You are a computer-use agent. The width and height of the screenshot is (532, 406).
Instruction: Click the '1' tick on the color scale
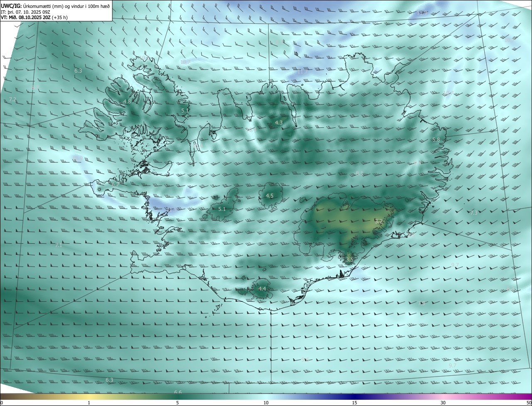[89, 403]
